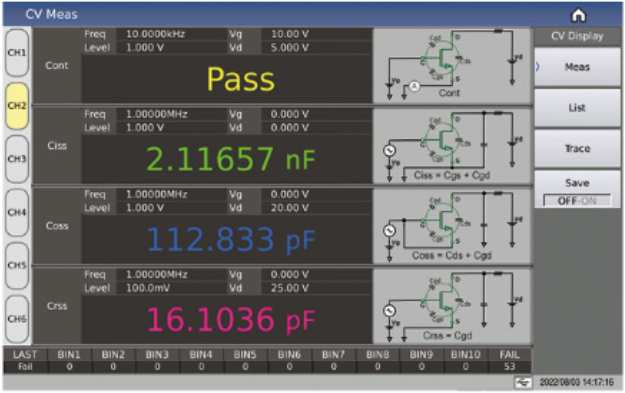This screenshot has width=625, height=393.
Task: Select the Cont parameter label
Action: pos(57,66)
